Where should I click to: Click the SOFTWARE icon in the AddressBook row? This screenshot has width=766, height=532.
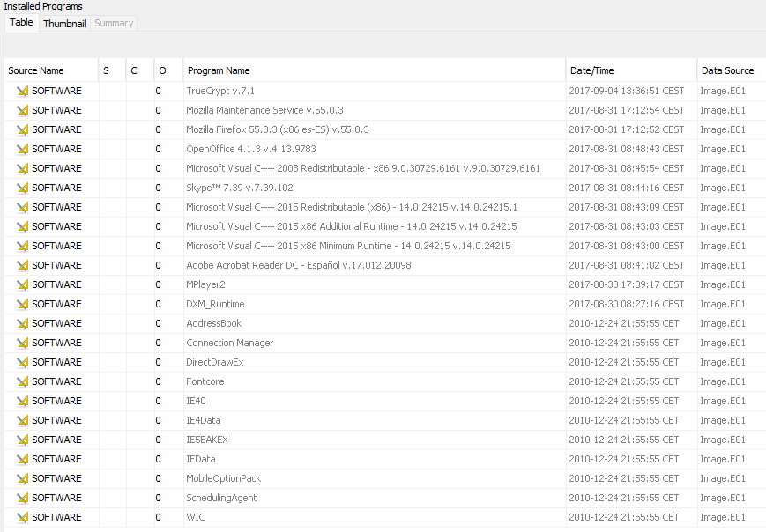22,323
